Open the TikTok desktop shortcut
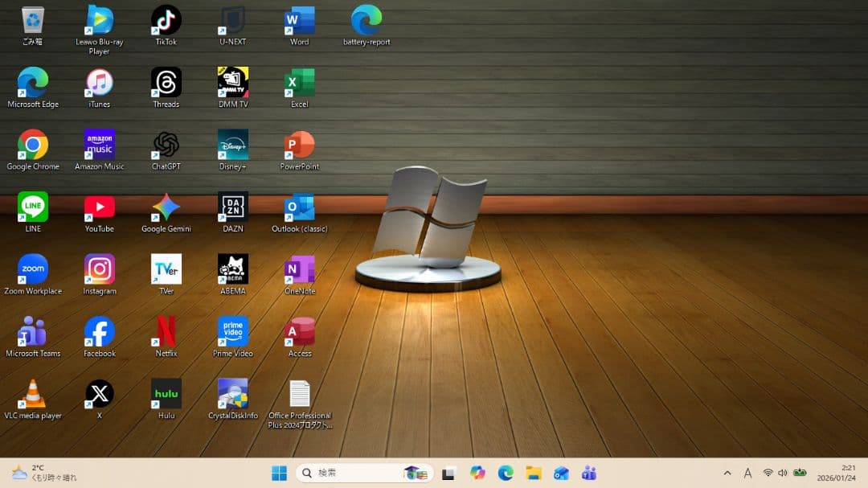The width and height of the screenshot is (868, 488). click(x=166, y=21)
